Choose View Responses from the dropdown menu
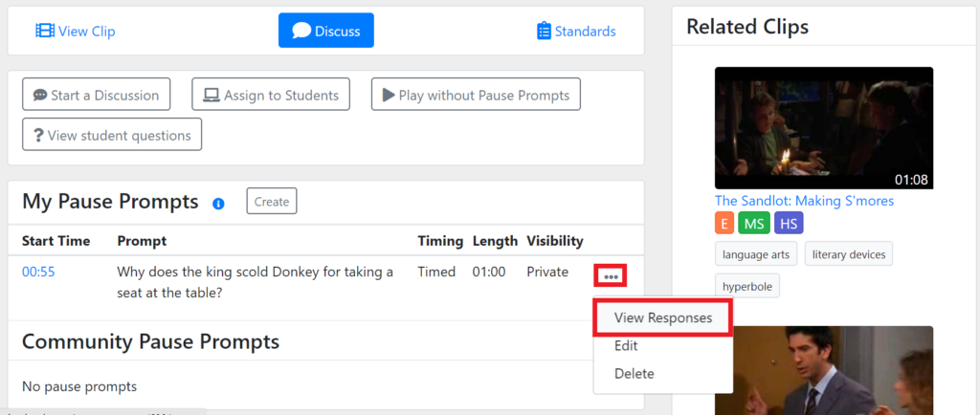Viewport: 980px width, 415px height. point(663,317)
